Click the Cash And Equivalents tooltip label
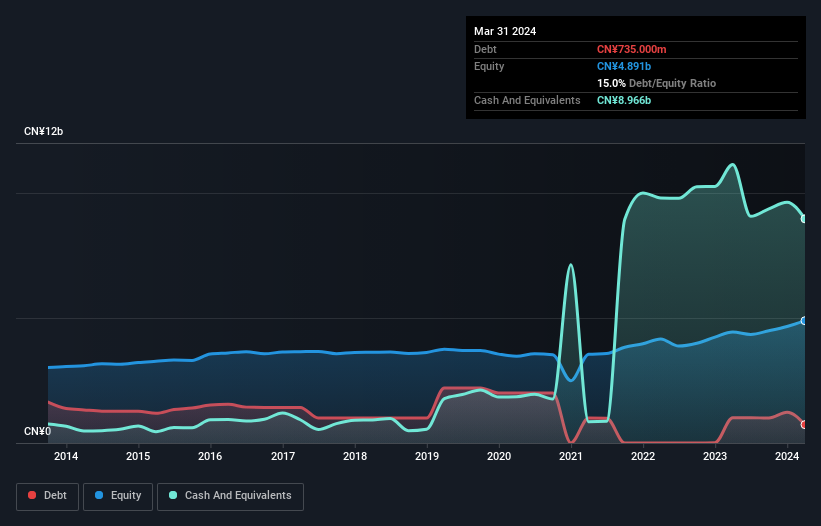The height and width of the screenshot is (526, 821). (x=527, y=100)
